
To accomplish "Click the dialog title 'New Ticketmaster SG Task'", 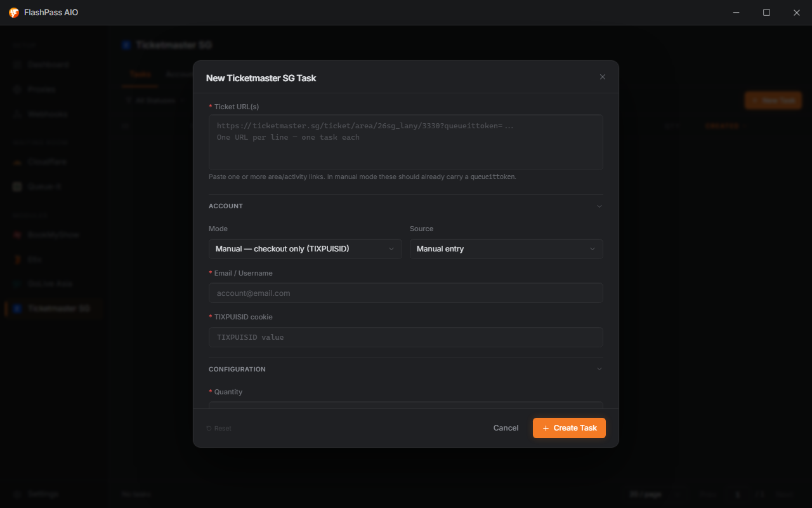I will point(261,78).
